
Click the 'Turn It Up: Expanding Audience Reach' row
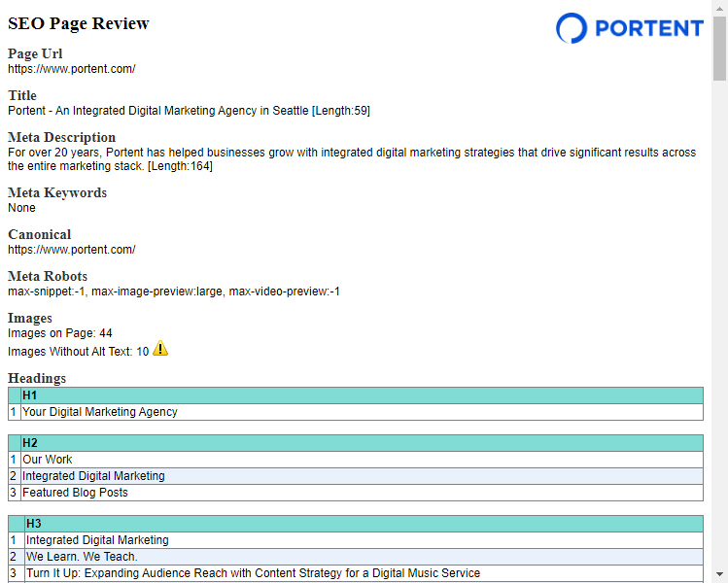(x=356, y=573)
